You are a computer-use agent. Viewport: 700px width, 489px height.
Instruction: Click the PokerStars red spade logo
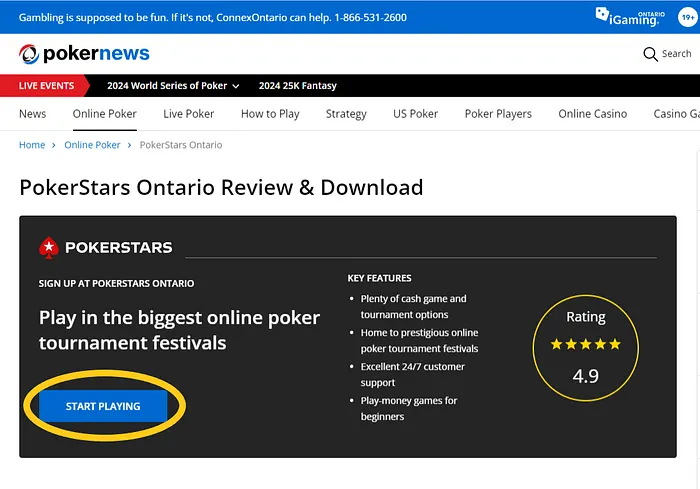[x=48, y=247]
